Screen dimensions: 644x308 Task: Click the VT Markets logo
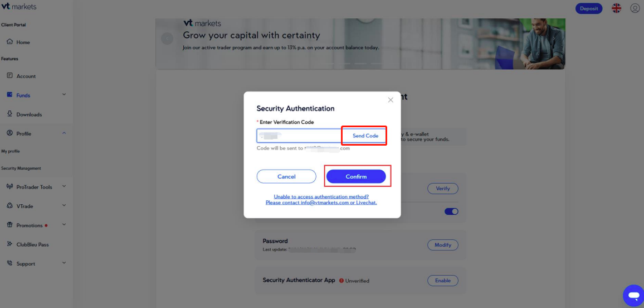pos(19,6)
